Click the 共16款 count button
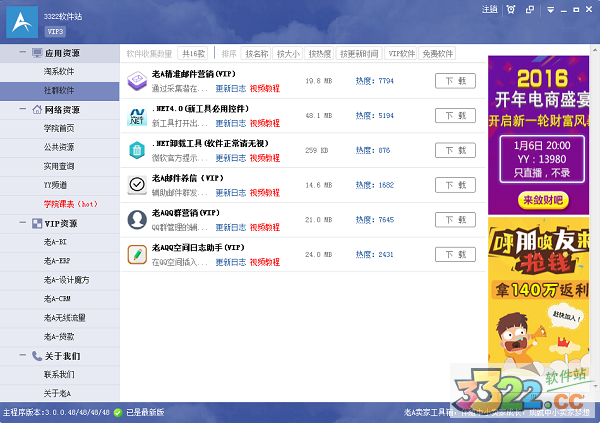 tap(193, 54)
